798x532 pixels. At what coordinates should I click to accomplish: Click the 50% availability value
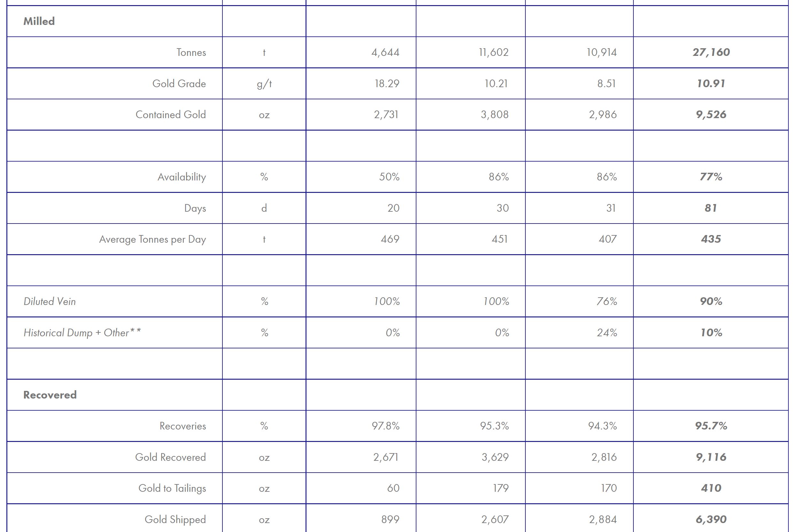pos(389,177)
